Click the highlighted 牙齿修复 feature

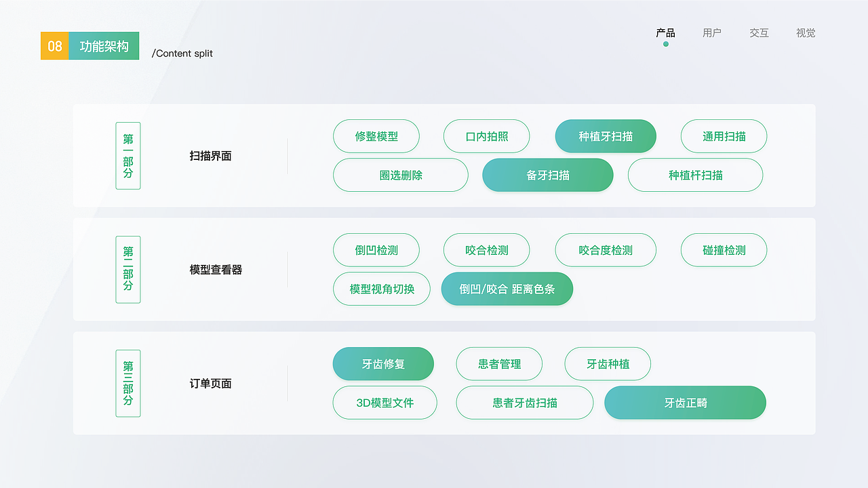click(383, 364)
